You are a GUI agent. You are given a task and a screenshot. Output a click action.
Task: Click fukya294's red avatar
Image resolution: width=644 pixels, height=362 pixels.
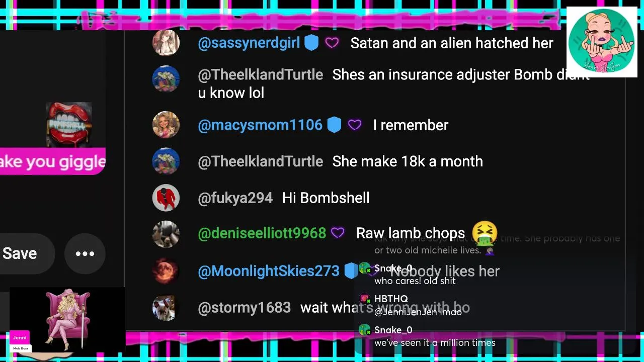166,198
